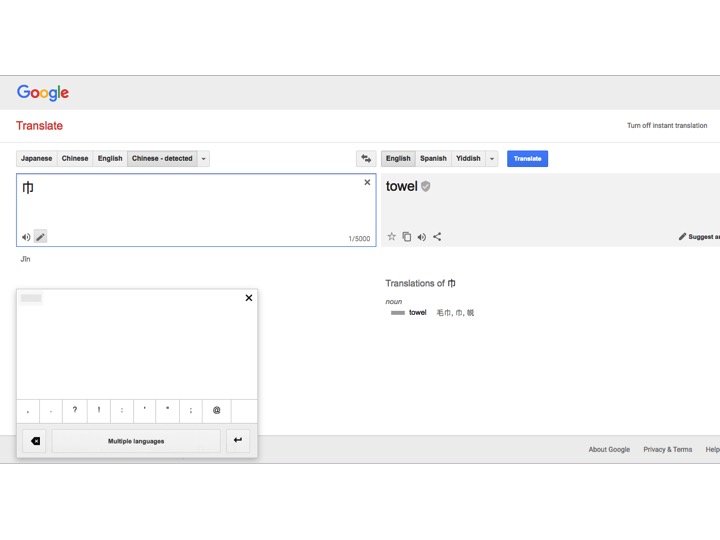Select Chinese as source language
The height and width of the screenshot is (540, 720).
click(x=75, y=158)
